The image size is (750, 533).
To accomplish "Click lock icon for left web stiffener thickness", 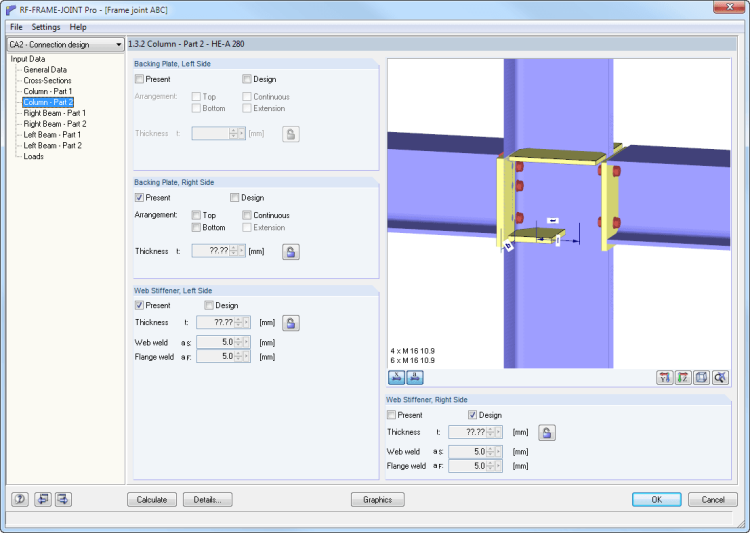I will click(290, 323).
